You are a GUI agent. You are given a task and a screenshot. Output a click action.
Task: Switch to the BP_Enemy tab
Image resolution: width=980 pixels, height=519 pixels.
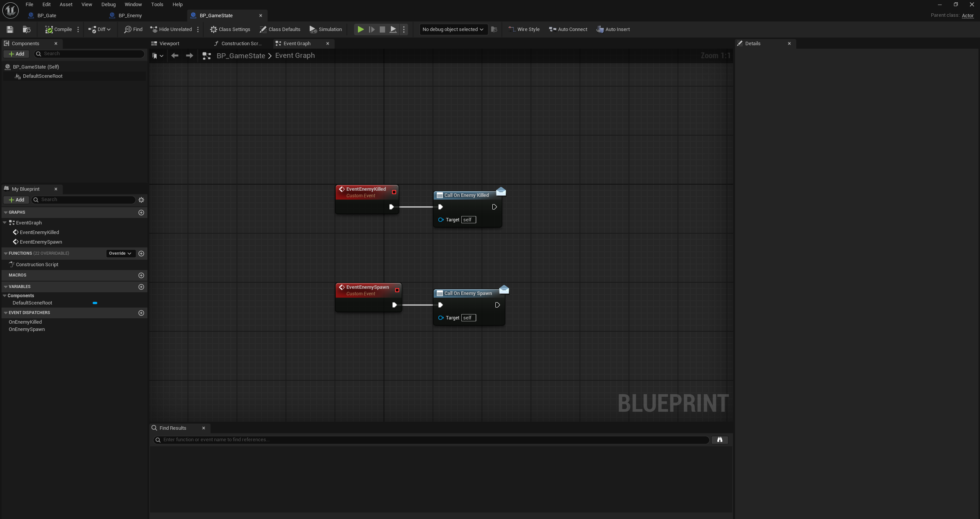pos(130,16)
